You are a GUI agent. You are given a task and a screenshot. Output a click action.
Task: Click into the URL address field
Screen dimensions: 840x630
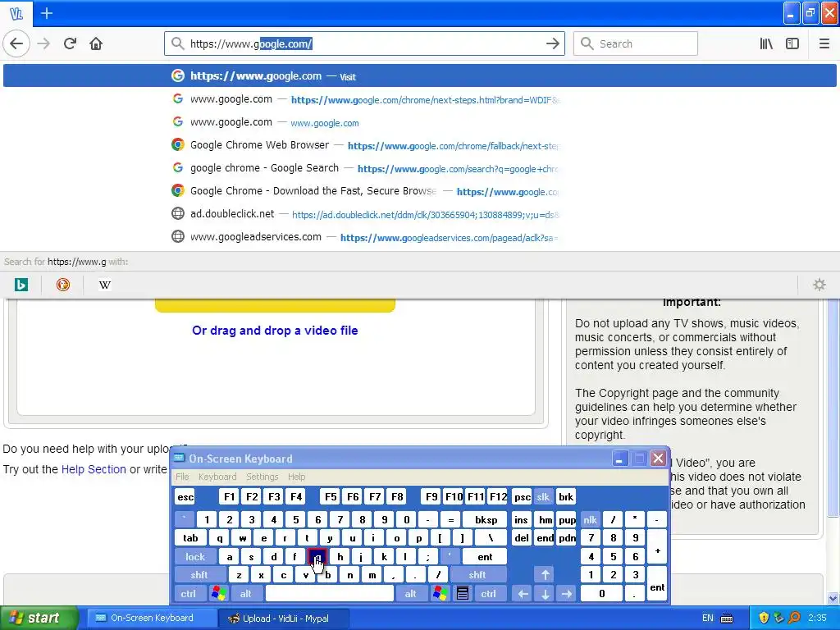pyautogui.click(x=364, y=44)
